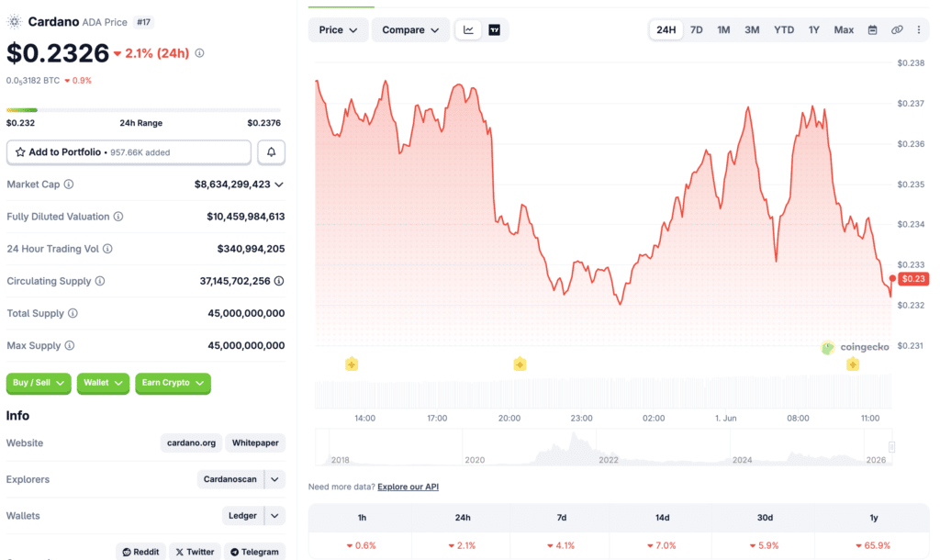This screenshot has height=560, width=940.
Task: Click info icon after 37,145,702,256 value
Action: pos(279,281)
